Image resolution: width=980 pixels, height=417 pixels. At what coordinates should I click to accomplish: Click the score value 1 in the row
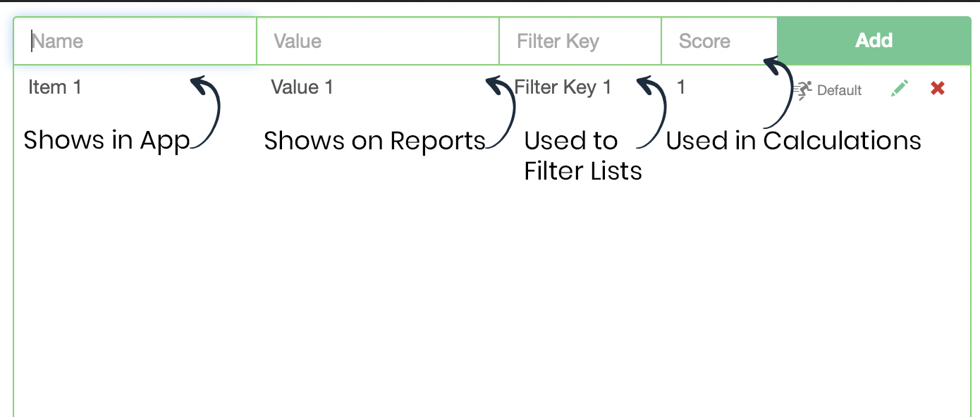point(681,87)
